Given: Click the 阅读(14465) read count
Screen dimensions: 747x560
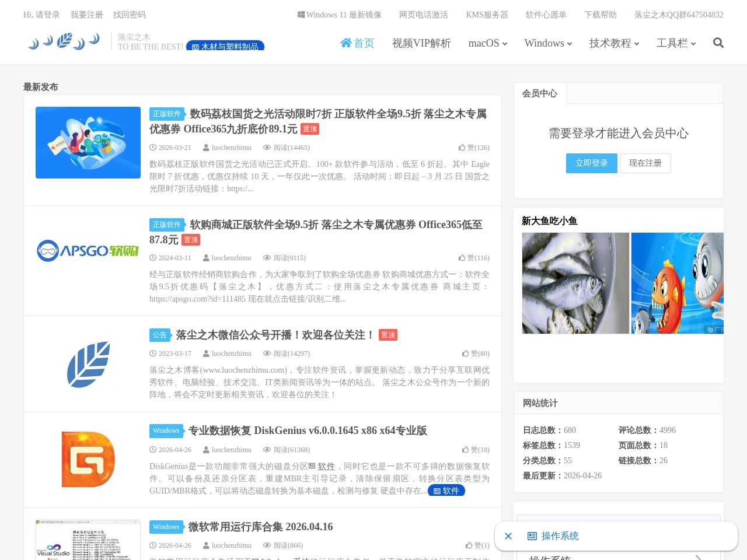Looking at the screenshot, I should (x=287, y=148).
